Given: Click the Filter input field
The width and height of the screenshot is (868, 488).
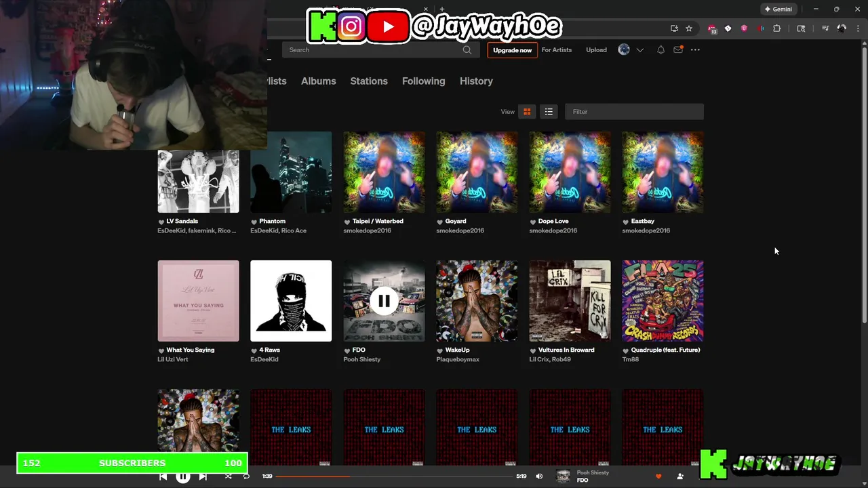Looking at the screenshot, I should [x=634, y=112].
